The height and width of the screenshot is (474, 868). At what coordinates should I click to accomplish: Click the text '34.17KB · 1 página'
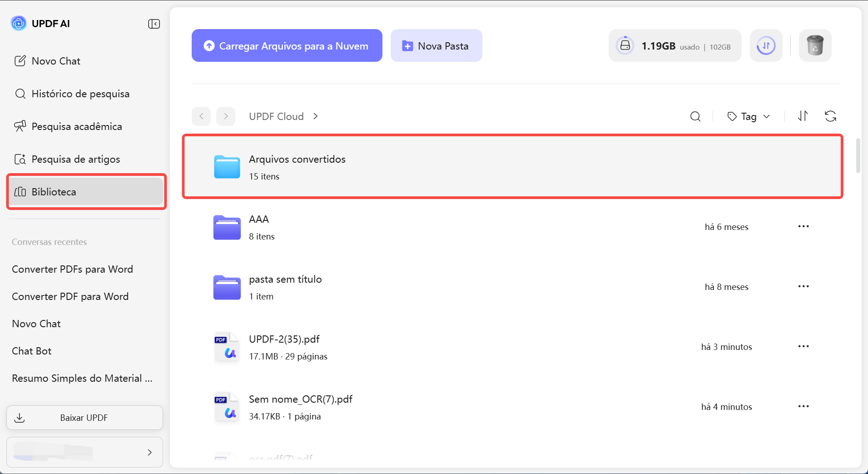click(x=285, y=416)
